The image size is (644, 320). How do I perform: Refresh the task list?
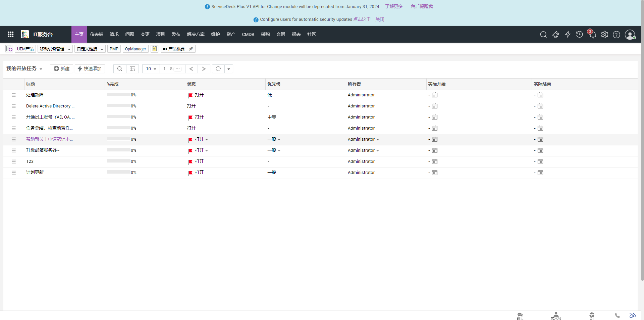pyautogui.click(x=218, y=69)
